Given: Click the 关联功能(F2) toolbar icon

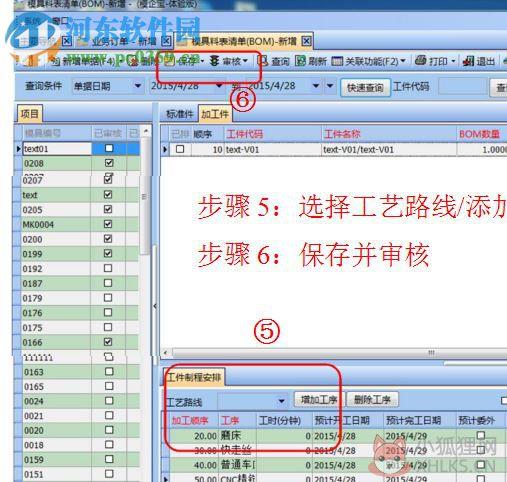Looking at the screenshot, I should [337, 61].
